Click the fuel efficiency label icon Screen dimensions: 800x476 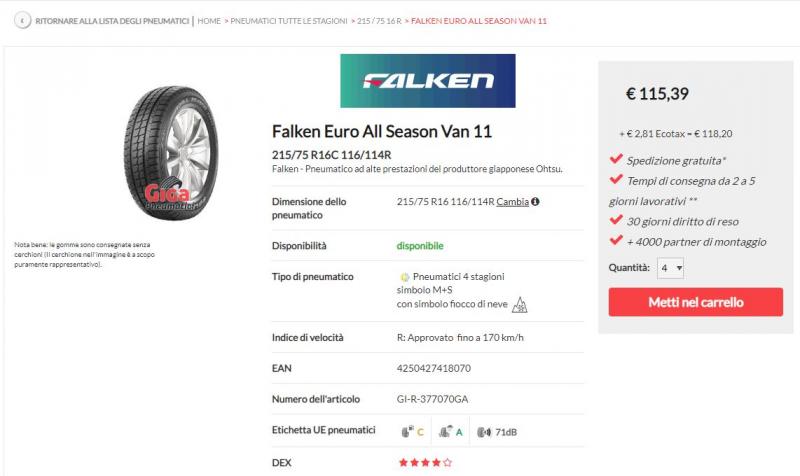407,432
